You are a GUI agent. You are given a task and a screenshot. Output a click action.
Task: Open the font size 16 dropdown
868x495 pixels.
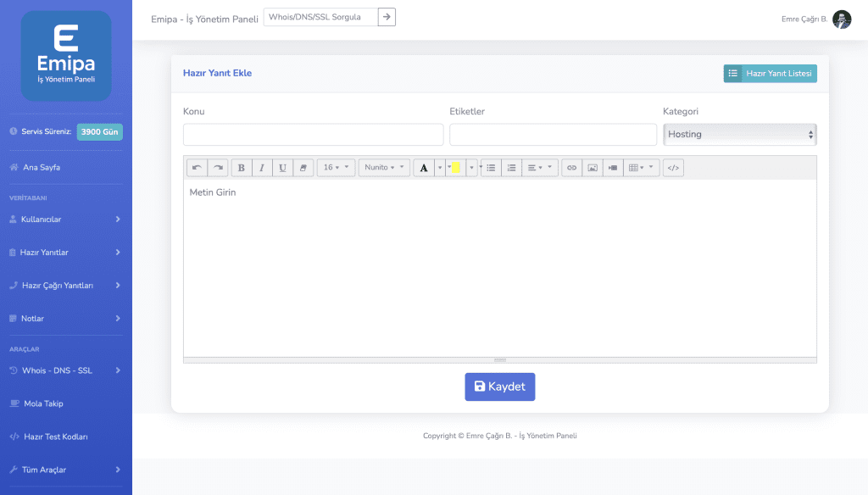(336, 168)
